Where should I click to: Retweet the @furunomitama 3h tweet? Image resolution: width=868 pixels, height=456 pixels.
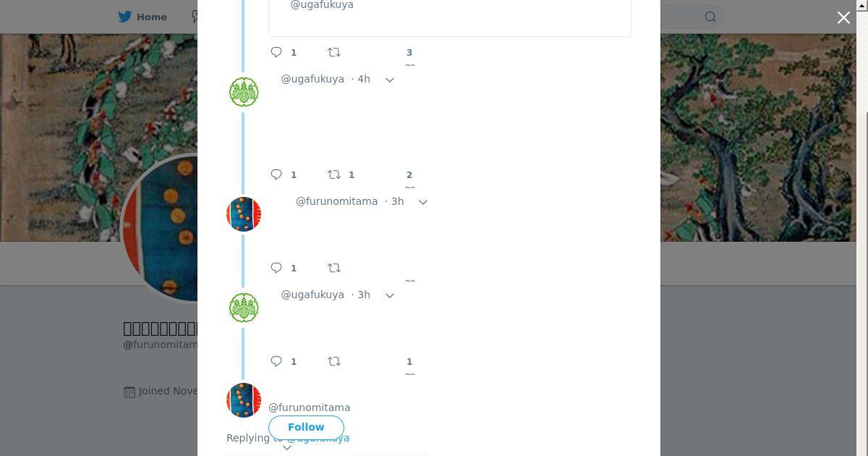click(334, 268)
